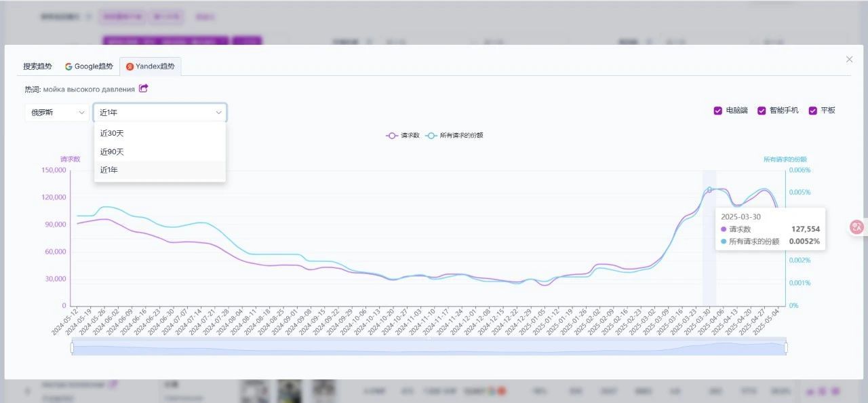
Task: Click the right handle of range slider
Action: [x=786, y=347]
